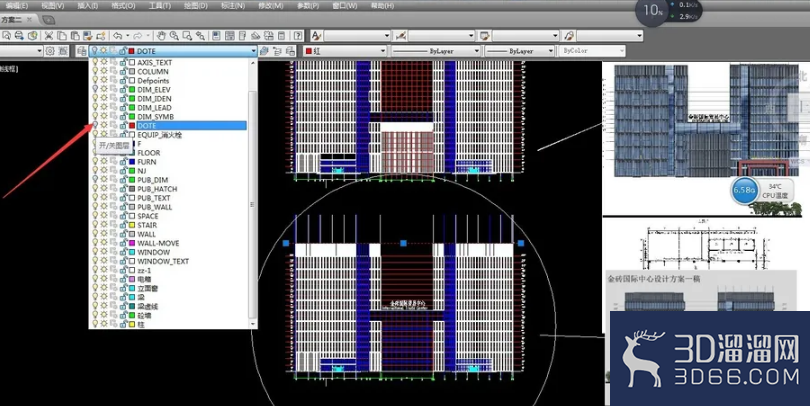810x406 pixels.
Task: Open the Properties palette icon
Action: coord(216,36)
